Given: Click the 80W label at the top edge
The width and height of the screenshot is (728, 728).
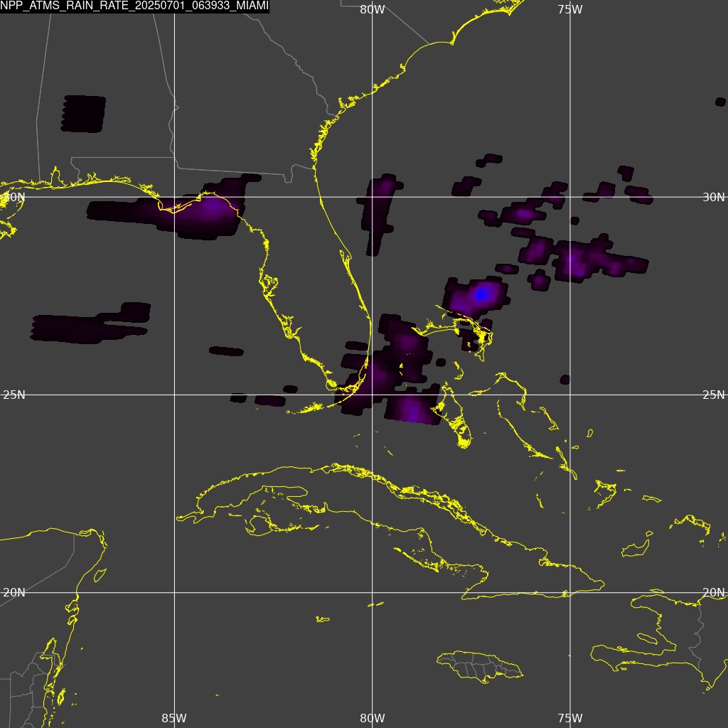Looking at the screenshot, I should pyautogui.click(x=373, y=9).
